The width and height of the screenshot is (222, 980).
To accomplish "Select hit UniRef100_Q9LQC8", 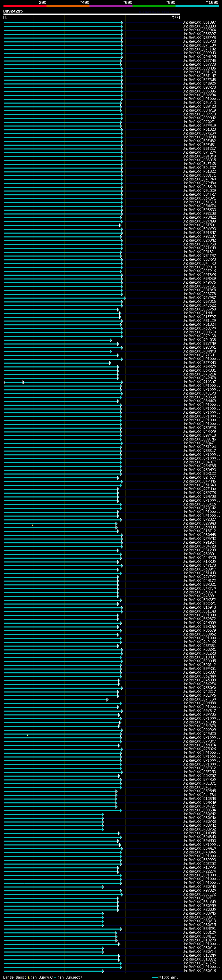I will [199, 340].
